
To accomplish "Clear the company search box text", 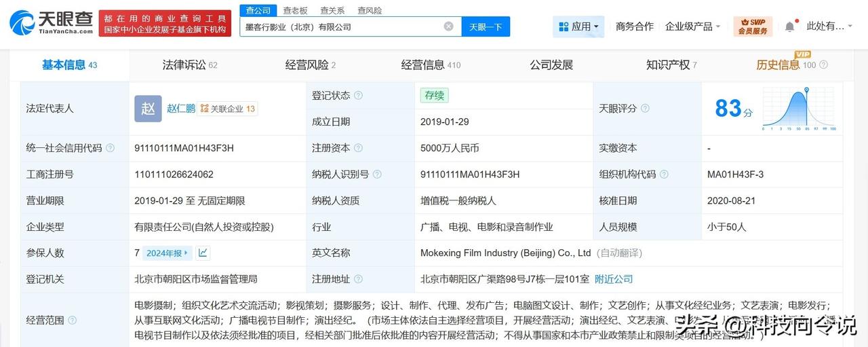I will pyautogui.click(x=449, y=26).
